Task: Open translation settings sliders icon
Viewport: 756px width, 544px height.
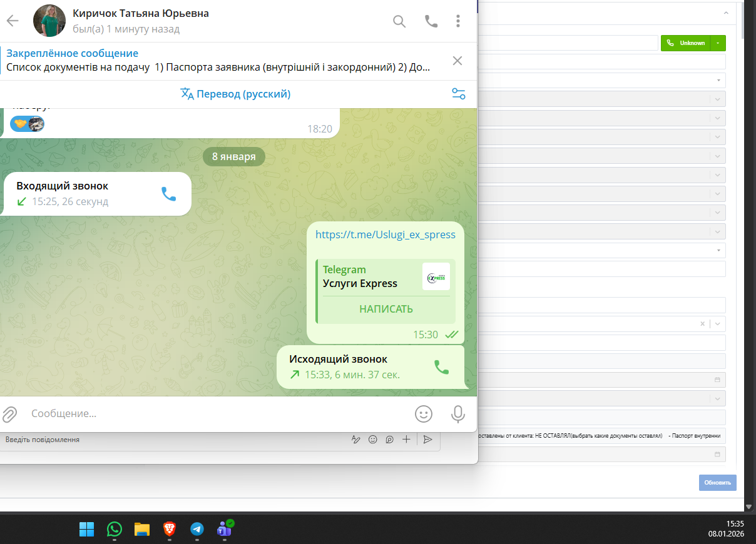Action: coord(459,94)
